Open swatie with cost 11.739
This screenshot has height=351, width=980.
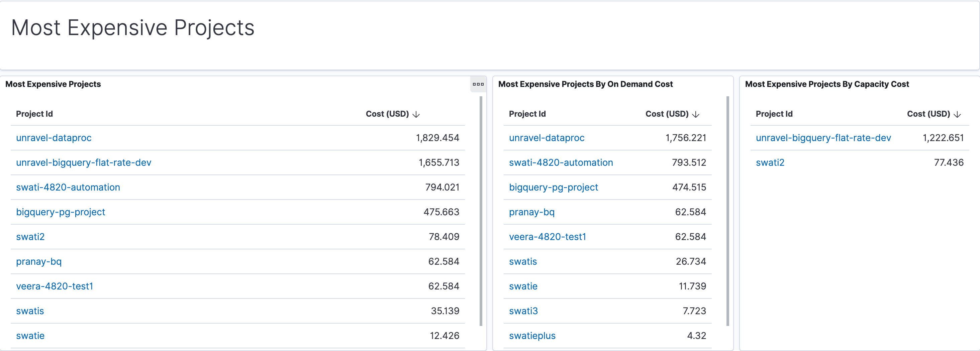point(523,286)
